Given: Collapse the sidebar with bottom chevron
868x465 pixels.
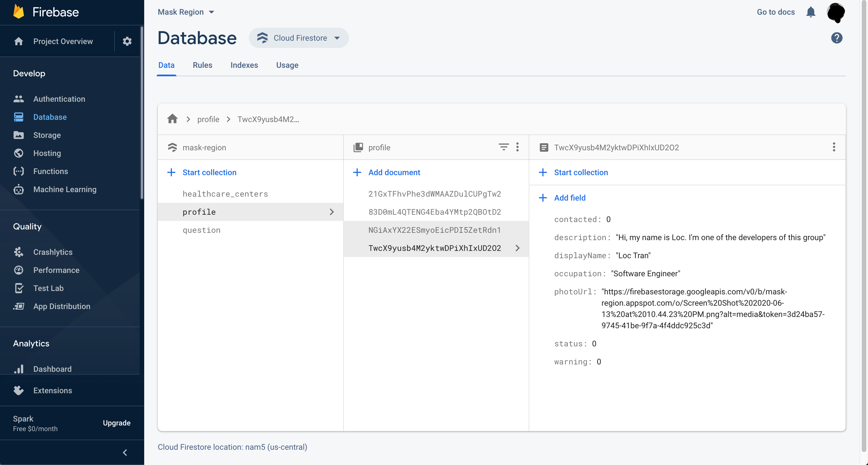Looking at the screenshot, I should (x=125, y=452).
